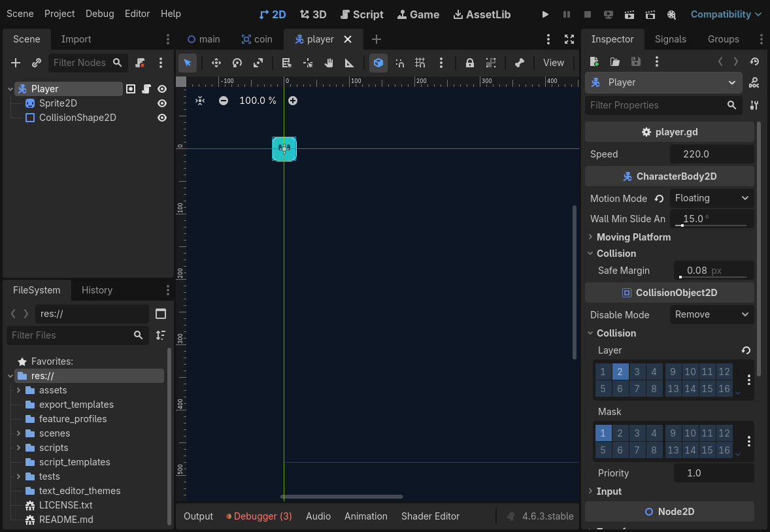Toggle grid snap

tap(420, 63)
